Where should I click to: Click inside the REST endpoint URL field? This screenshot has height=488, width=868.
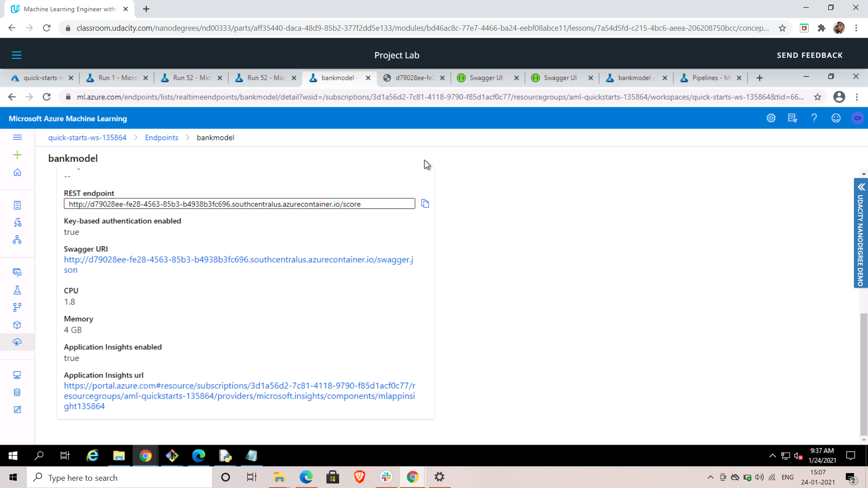(239, 203)
